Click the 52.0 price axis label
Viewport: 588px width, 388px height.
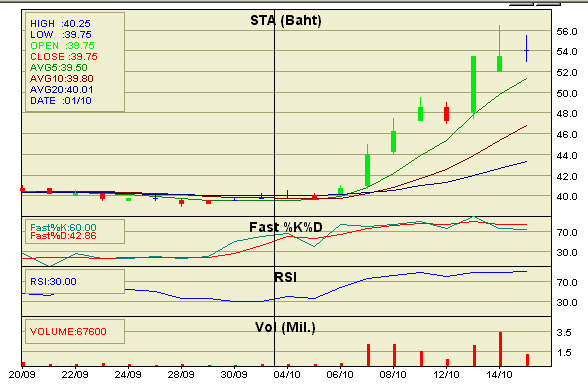[567, 73]
